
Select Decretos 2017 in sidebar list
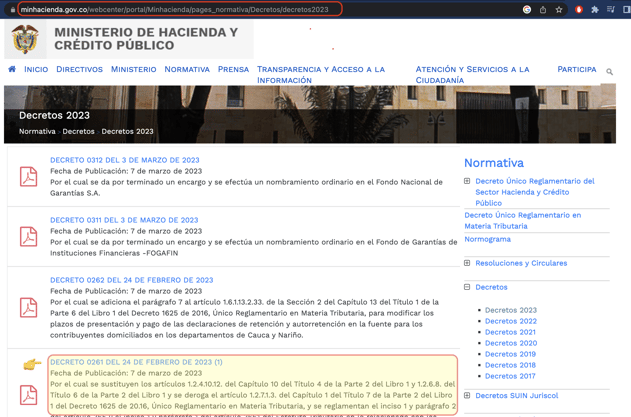coord(510,376)
